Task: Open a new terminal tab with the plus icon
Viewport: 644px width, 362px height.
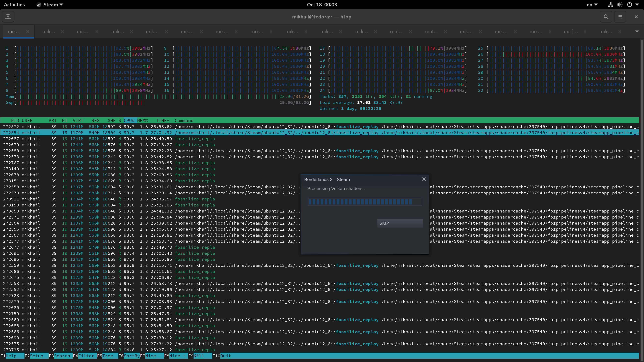Action: pyautogui.click(x=8, y=17)
